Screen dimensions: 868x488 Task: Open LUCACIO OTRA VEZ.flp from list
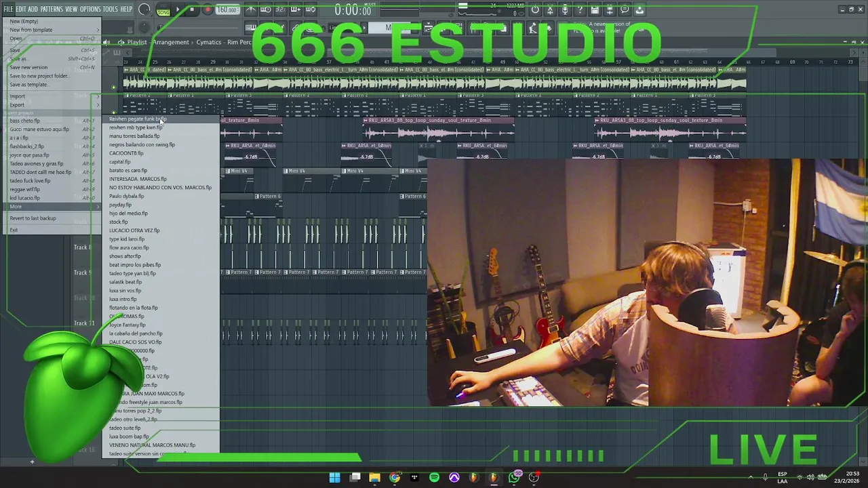161,230
